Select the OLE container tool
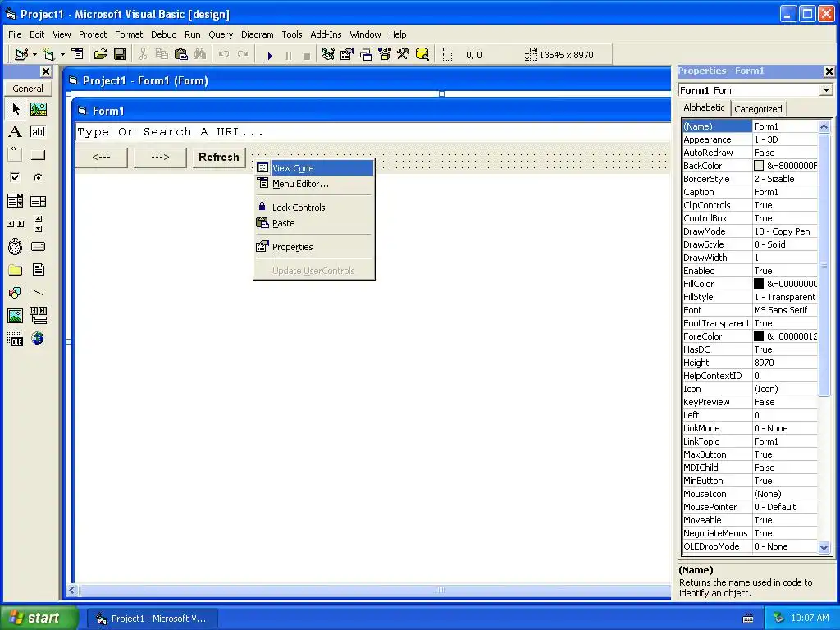Screen dimensions: 840x630 [16, 339]
